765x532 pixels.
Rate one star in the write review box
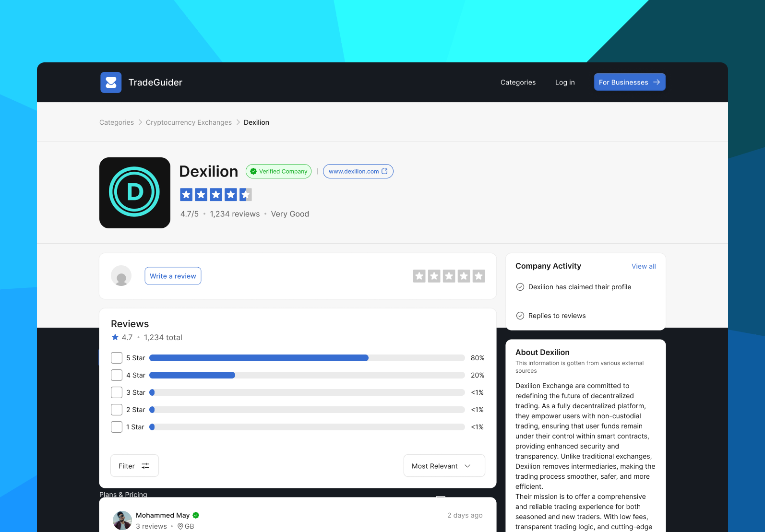coord(419,276)
